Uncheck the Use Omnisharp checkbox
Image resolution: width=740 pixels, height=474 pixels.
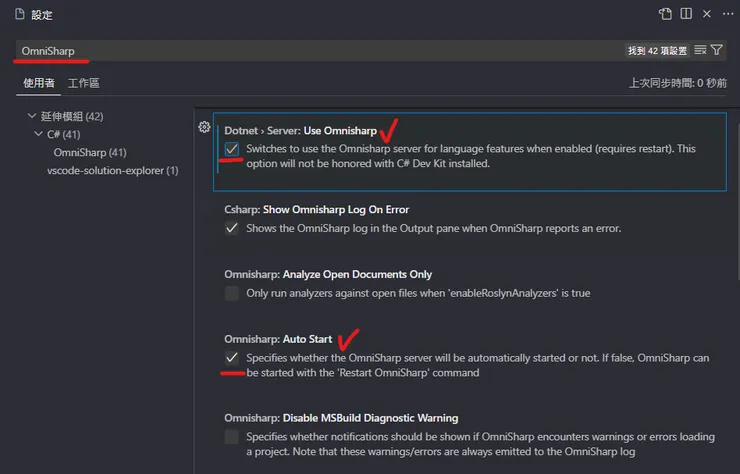[232, 148]
